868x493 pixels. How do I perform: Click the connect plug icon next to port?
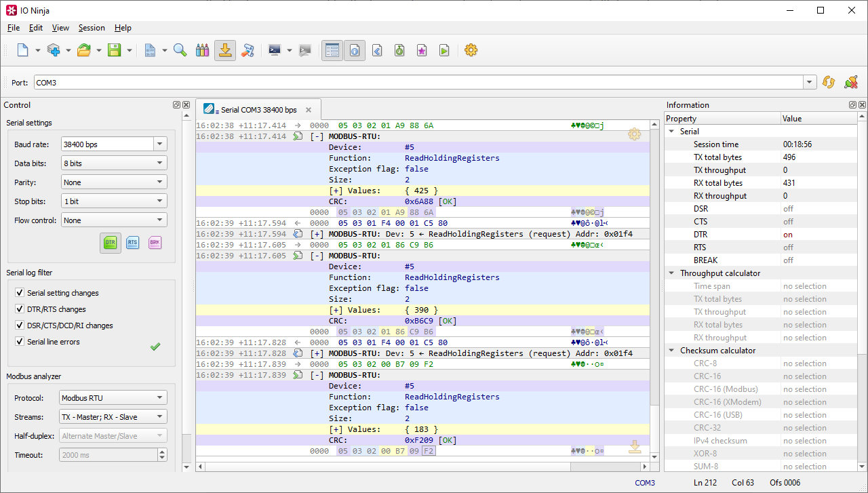click(x=850, y=82)
